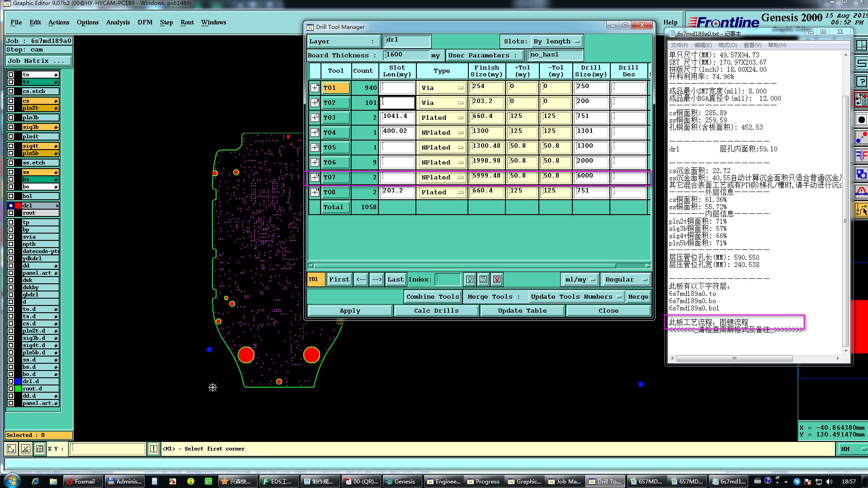Click the grid window icon next to X Y

(40, 449)
